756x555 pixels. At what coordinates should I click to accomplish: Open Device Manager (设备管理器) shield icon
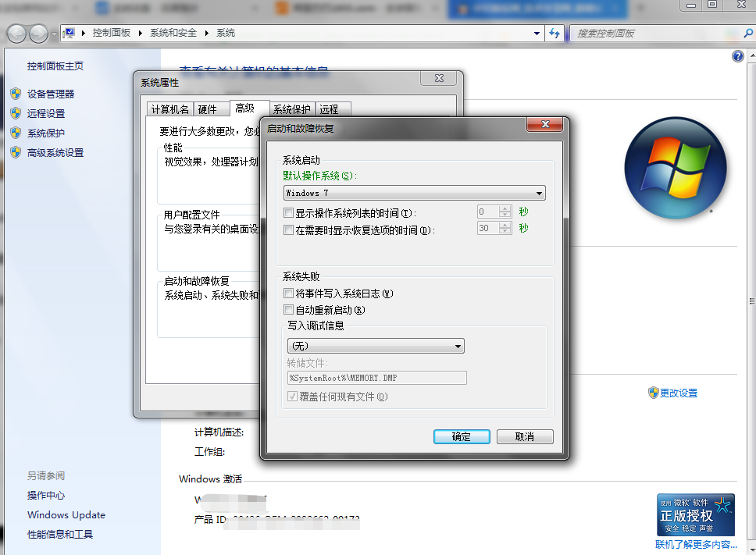coord(16,94)
